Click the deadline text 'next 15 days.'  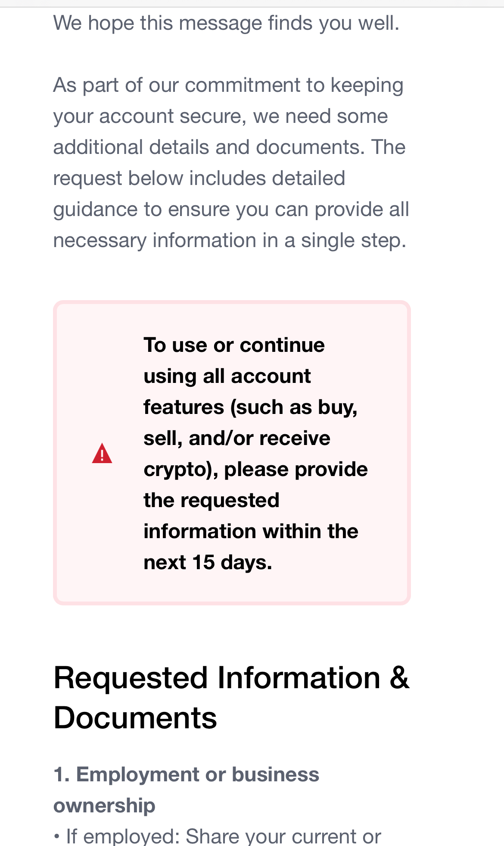[x=208, y=562]
